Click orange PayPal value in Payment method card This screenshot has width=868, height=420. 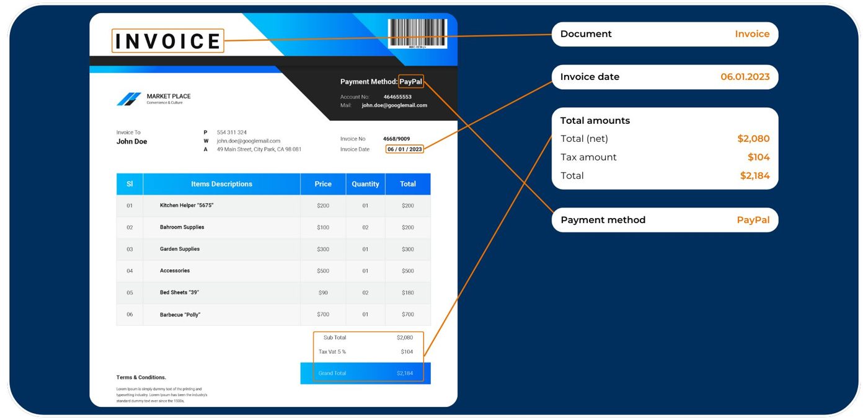click(x=753, y=220)
